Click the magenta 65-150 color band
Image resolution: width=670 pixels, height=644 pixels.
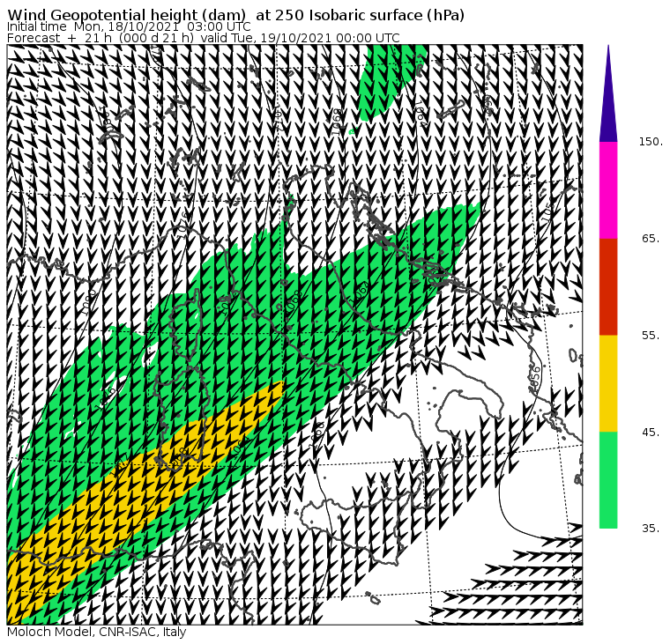coord(608,190)
